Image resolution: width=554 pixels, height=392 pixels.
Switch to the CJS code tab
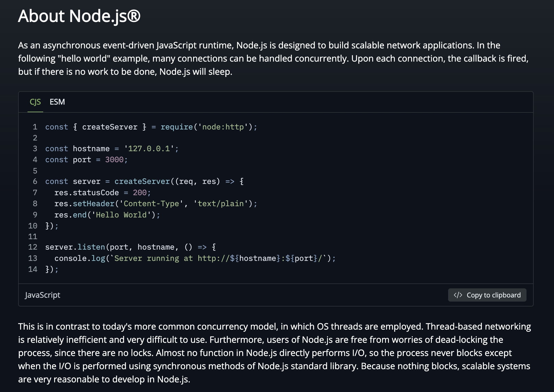35,102
